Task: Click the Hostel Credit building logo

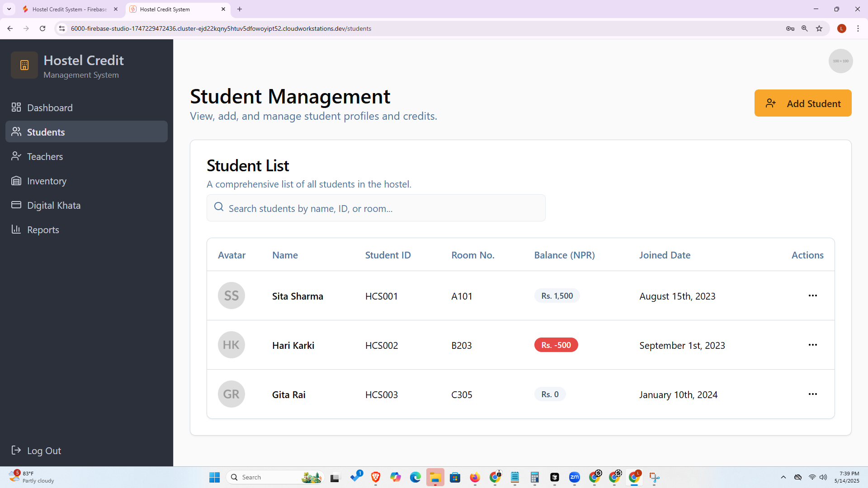Action: pos(24,65)
